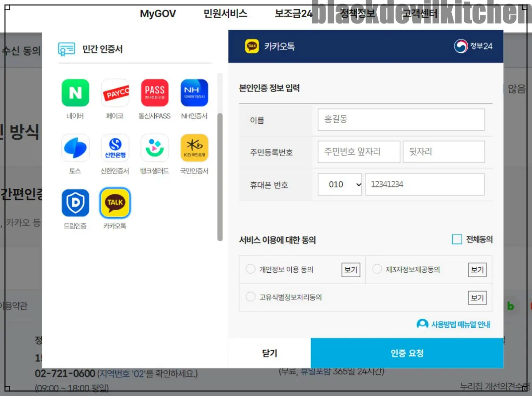Screen dimensions: 532x396
Task: Click the 네이버 label text
Action: (x=75, y=116)
